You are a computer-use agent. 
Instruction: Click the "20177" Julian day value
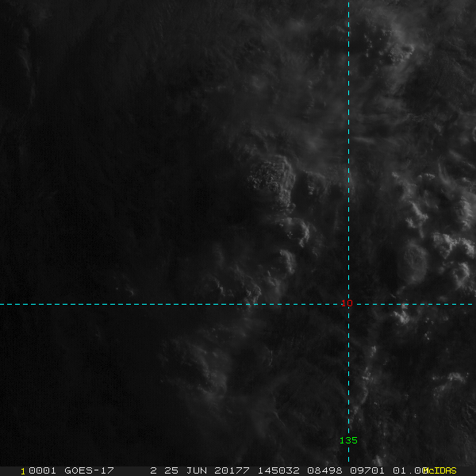pos(232,470)
